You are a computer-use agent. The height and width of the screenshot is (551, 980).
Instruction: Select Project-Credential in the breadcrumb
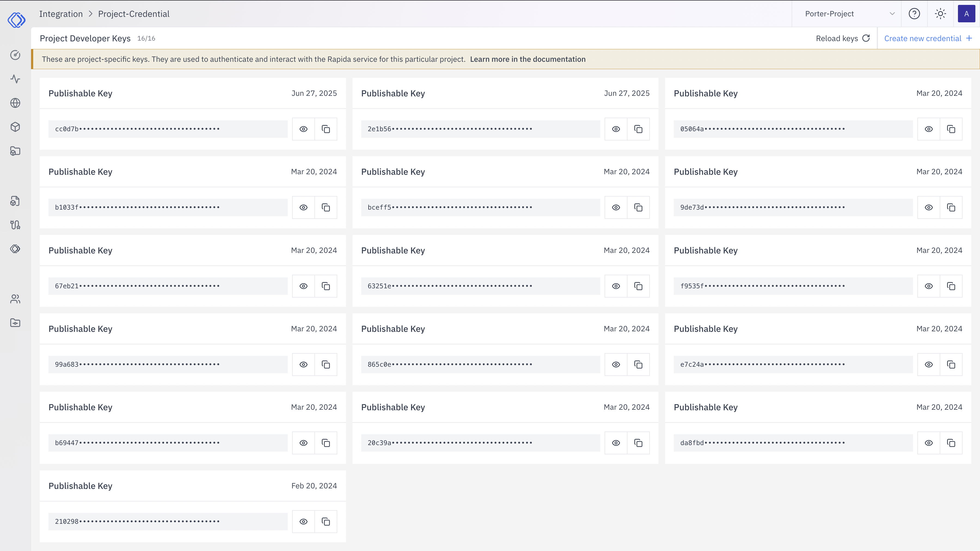click(134, 14)
